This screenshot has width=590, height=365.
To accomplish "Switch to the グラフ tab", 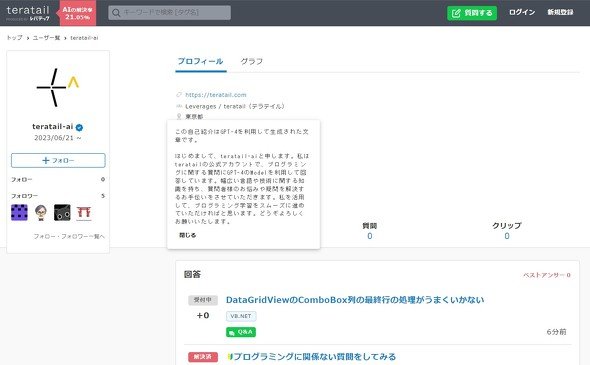I will (252, 61).
